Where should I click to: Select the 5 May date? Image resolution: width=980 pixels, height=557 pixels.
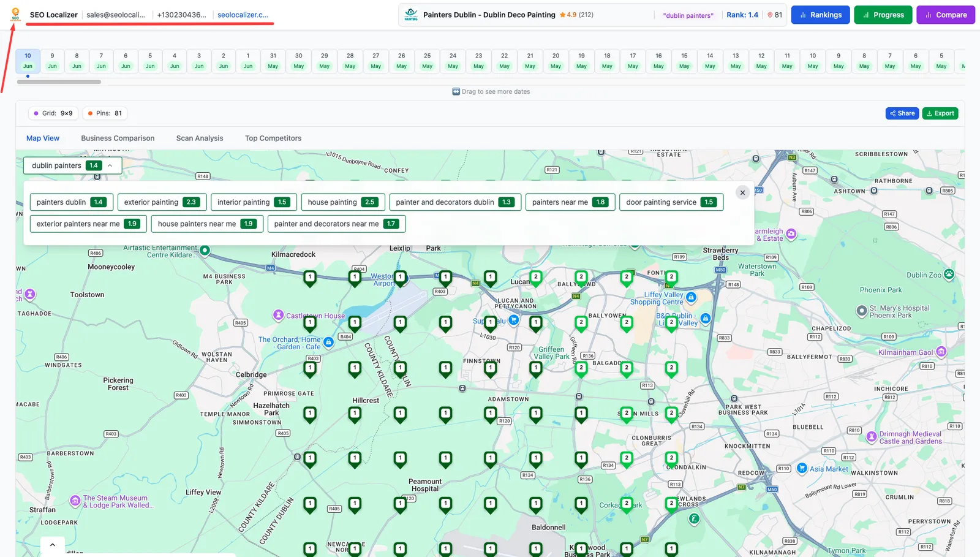tap(941, 61)
